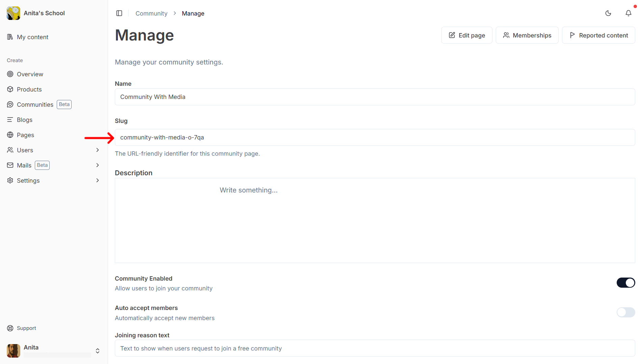Navigate to Community breadcrumb link
The image size is (641, 364).
coord(151,13)
